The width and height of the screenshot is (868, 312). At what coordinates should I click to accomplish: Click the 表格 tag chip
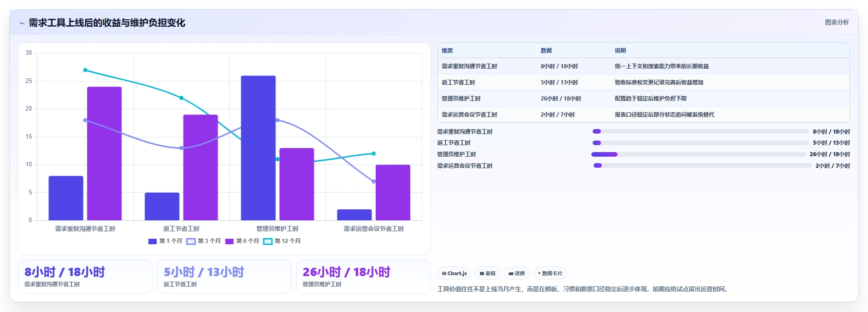click(x=487, y=273)
